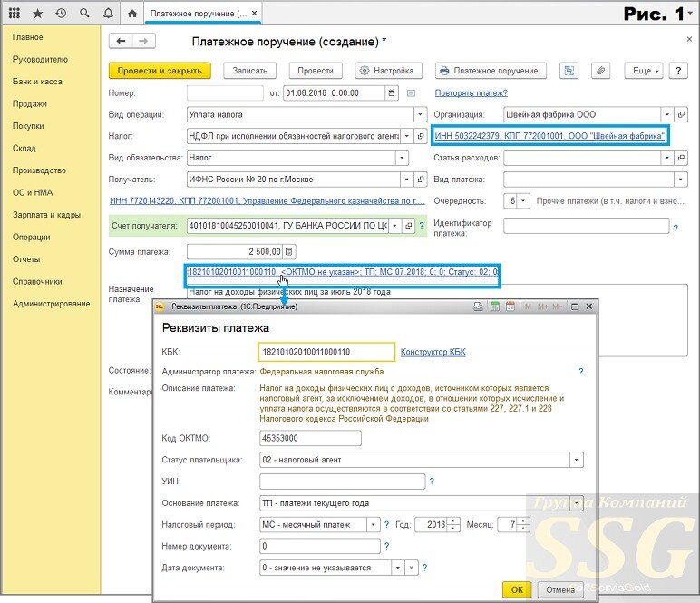Viewport: 700px width, 603px height.
Task: Open the Продажи section
Action: pyautogui.click(x=29, y=103)
